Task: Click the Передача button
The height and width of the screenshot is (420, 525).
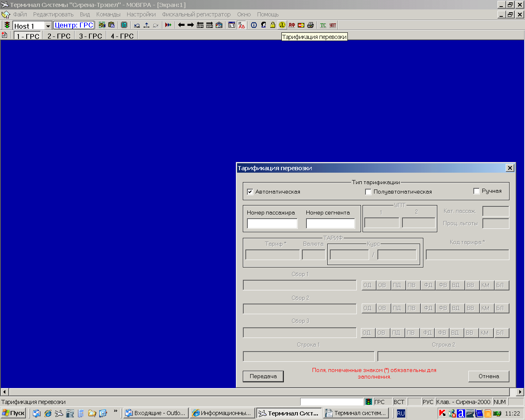Action: tap(263, 376)
